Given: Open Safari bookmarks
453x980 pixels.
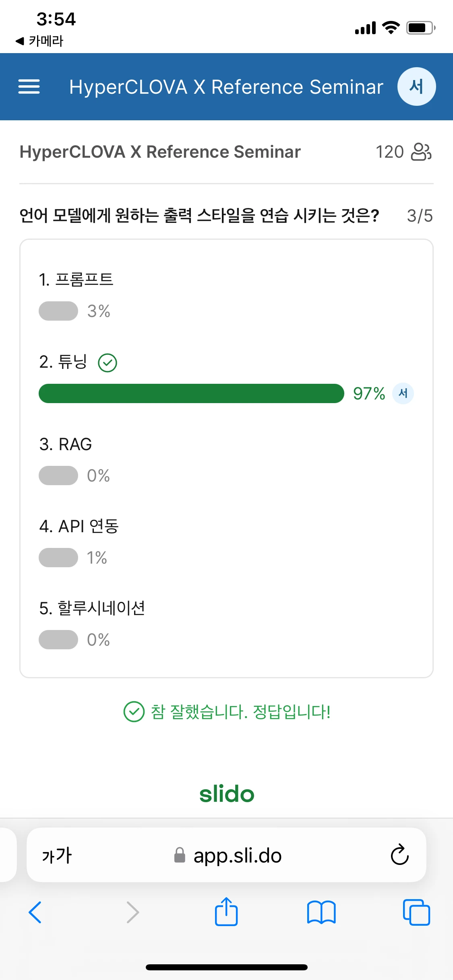Looking at the screenshot, I should [x=321, y=912].
